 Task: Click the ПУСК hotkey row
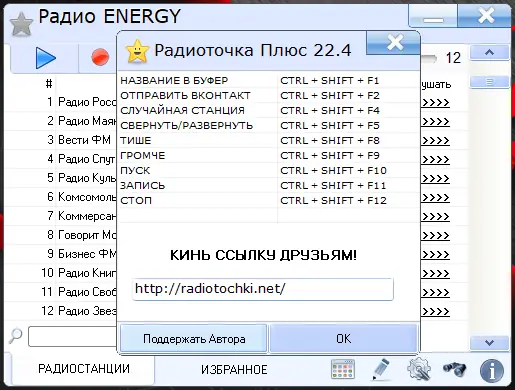pyautogui.click(x=268, y=170)
